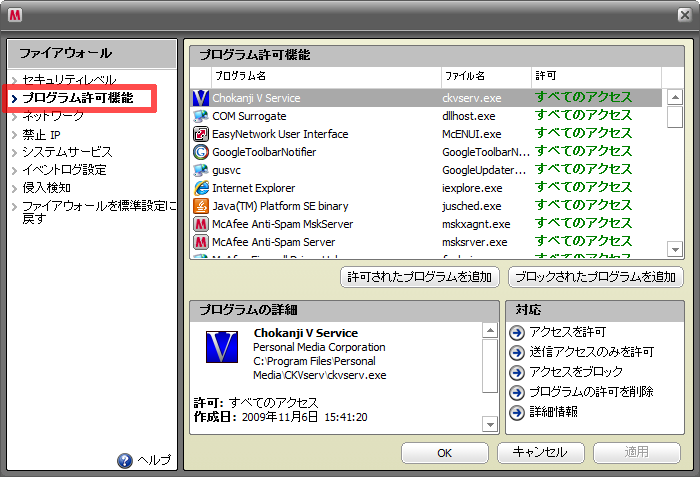Choose 送信アクセスのみを許可 action
The width and height of the screenshot is (700, 477).
pyautogui.click(x=591, y=352)
